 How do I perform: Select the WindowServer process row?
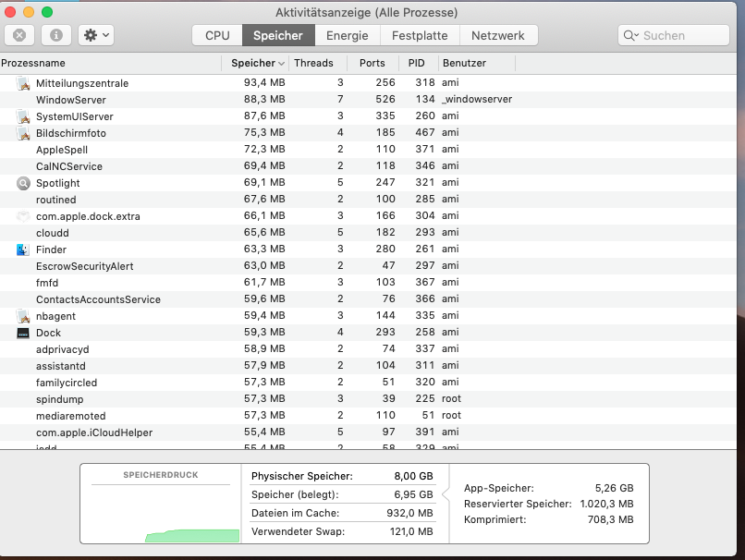coord(368,100)
